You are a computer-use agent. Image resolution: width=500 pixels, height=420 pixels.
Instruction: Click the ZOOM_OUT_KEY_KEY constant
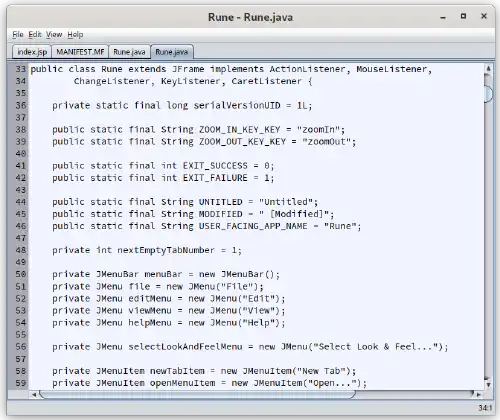click(x=242, y=142)
